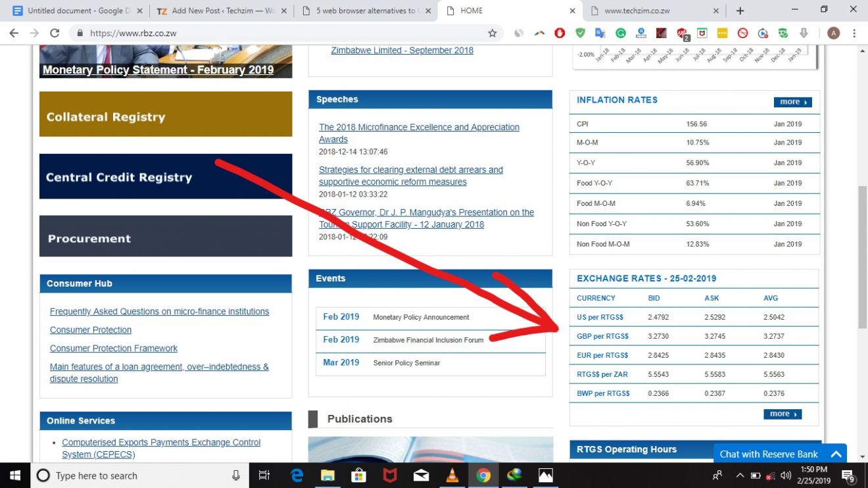Open Microsoft Store from taskbar

click(x=358, y=476)
